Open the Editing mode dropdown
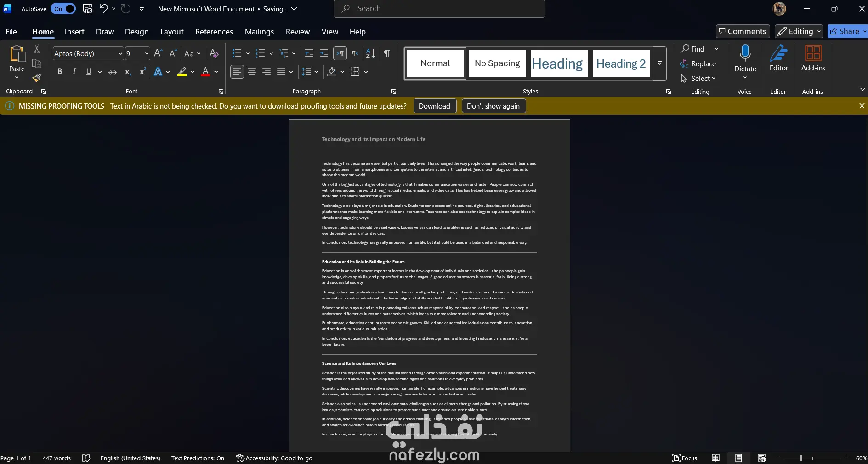Viewport: 868px width, 464px height. (799, 31)
